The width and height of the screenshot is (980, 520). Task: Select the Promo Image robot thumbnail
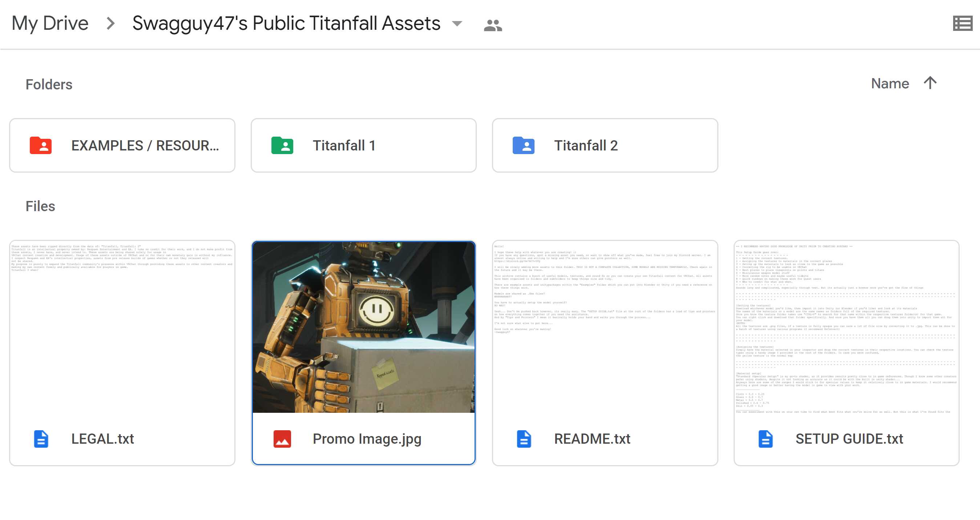(x=363, y=327)
